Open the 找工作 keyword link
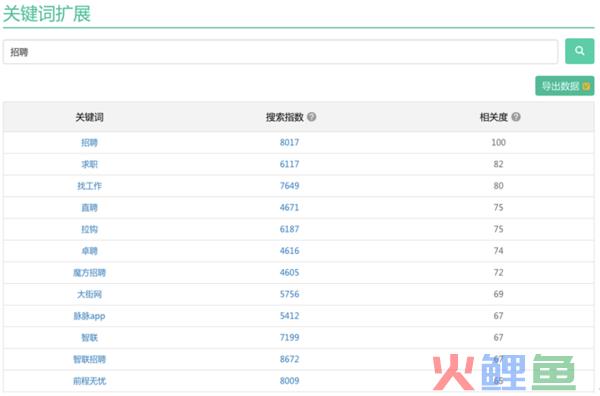The width and height of the screenshot is (600, 396). click(x=90, y=186)
